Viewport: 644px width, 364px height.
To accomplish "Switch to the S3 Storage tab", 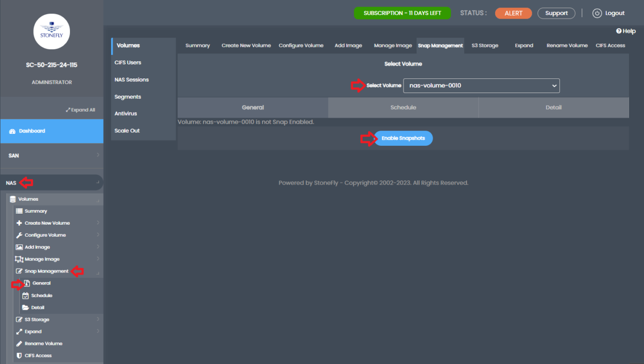I will click(x=485, y=45).
